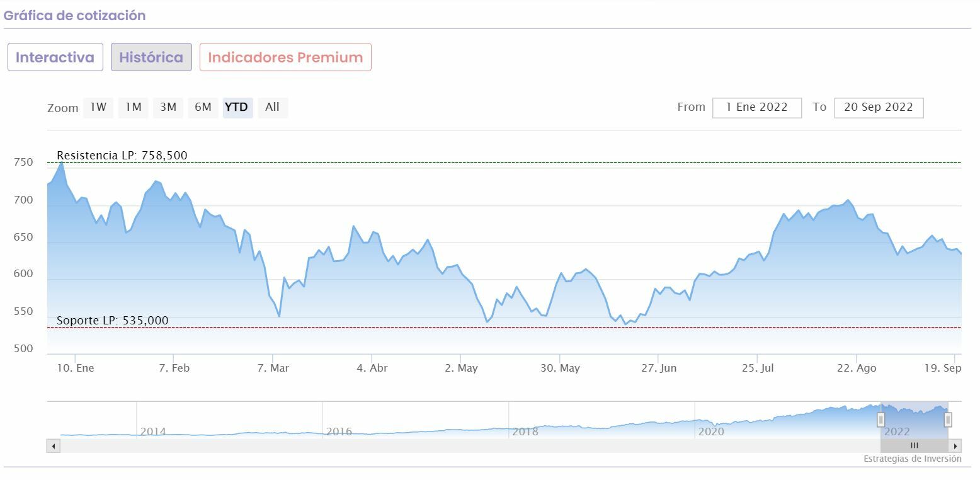Click the Resistencia LP line label

point(122,156)
